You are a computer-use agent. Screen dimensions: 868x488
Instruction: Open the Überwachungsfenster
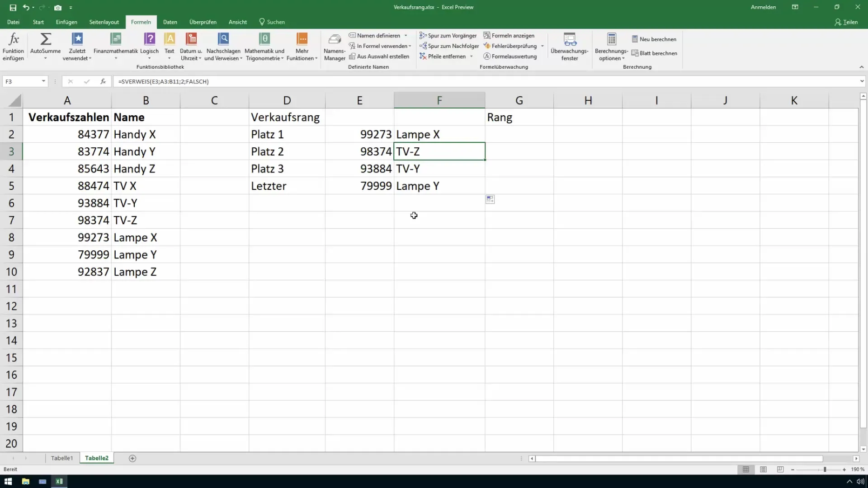(570, 47)
